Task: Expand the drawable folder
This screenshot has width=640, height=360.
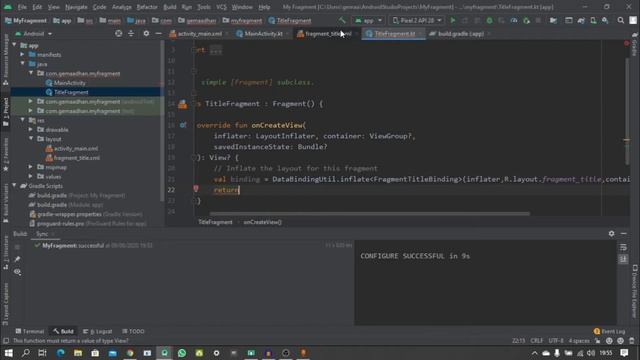Action: (x=31, y=129)
